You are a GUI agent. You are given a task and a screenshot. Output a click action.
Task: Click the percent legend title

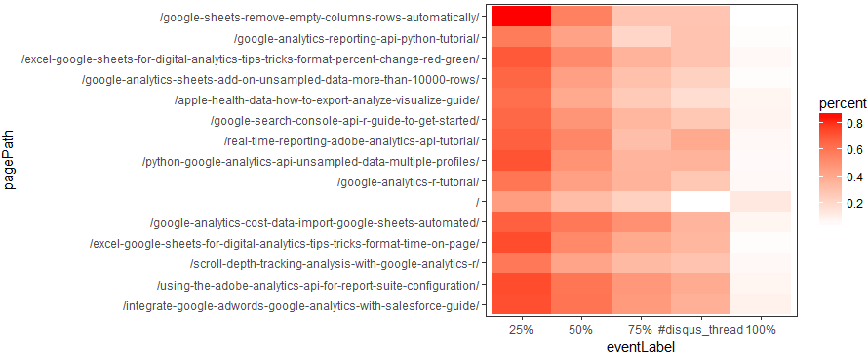click(843, 104)
